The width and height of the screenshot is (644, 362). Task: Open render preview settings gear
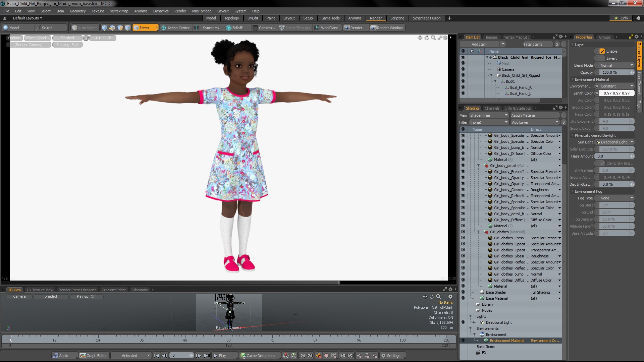445,38
